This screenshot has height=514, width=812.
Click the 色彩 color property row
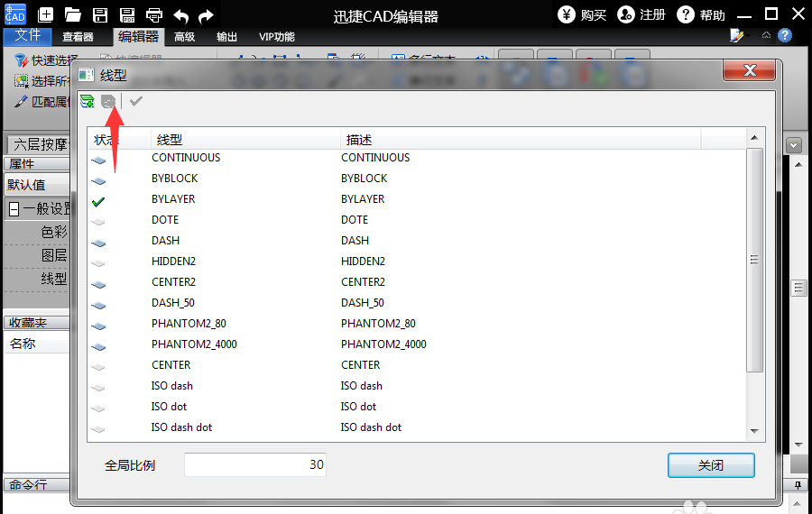37,232
